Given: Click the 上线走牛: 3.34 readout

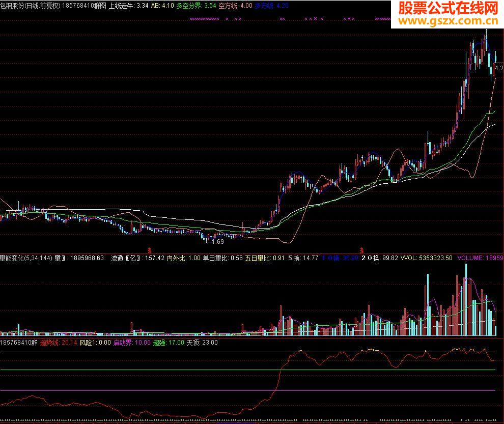Looking at the screenshot, I should point(129,6).
